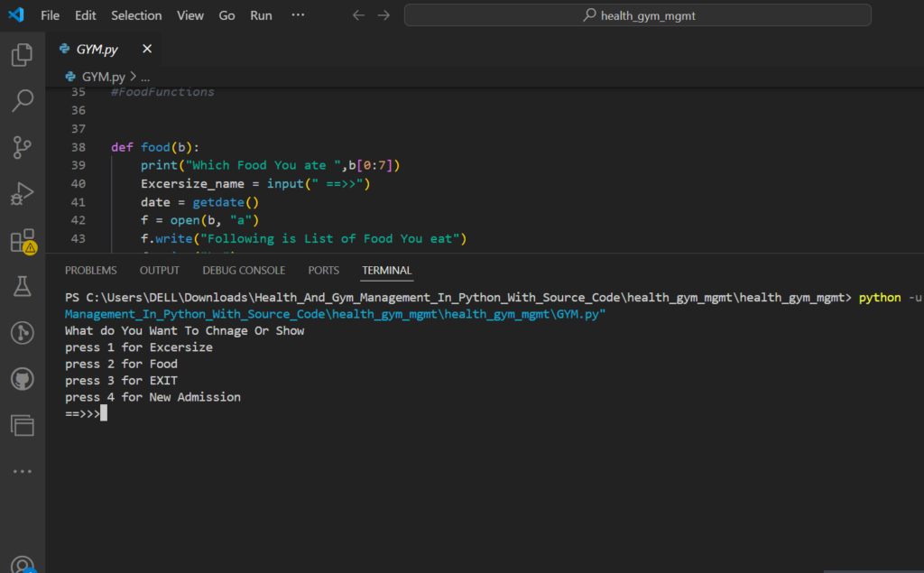The height and width of the screenshot is (573, 924).
Task: Click the VS Code logo icon
Action: point(16,14)
